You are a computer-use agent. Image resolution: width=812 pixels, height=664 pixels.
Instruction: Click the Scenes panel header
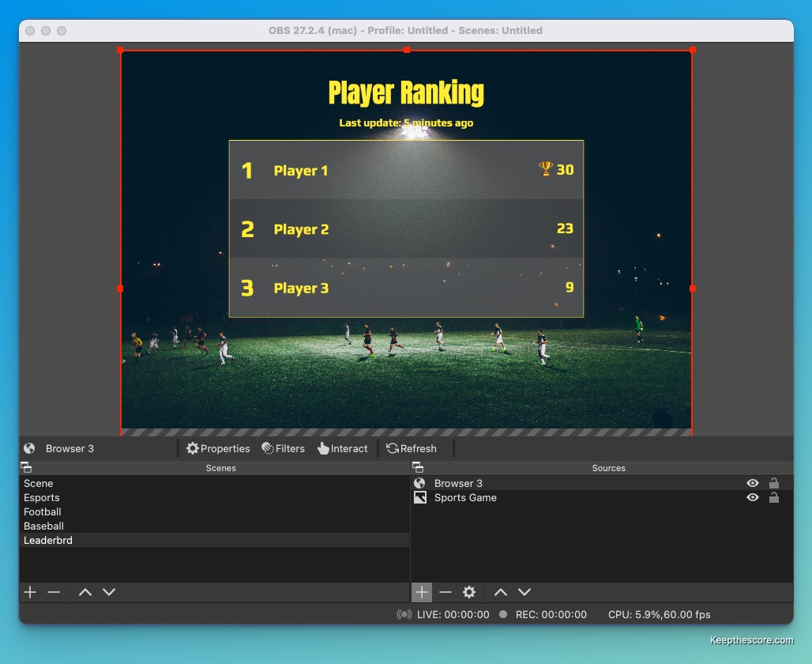click(214, 468)
